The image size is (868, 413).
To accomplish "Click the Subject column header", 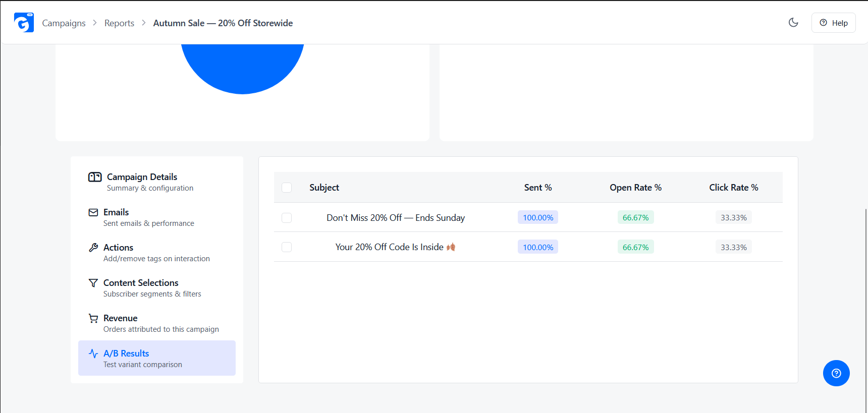I will click(x=324, y=188).
